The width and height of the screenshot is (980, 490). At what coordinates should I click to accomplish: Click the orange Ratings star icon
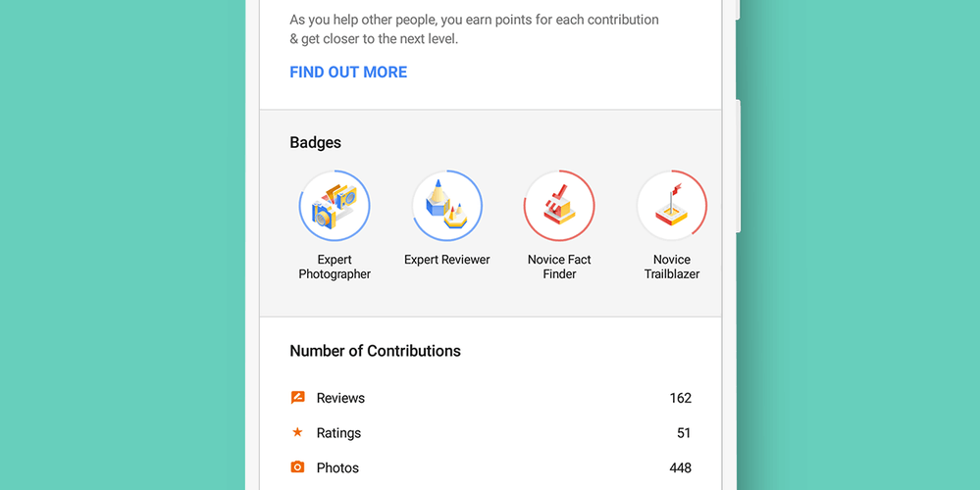(x=298, y=432)
